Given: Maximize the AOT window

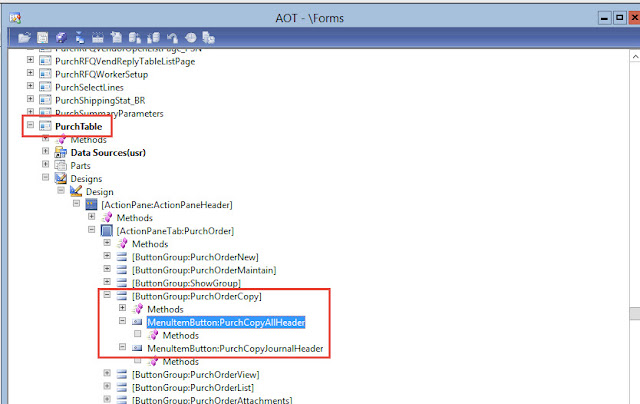Looking at the screenshot, I should coord(620,18).
